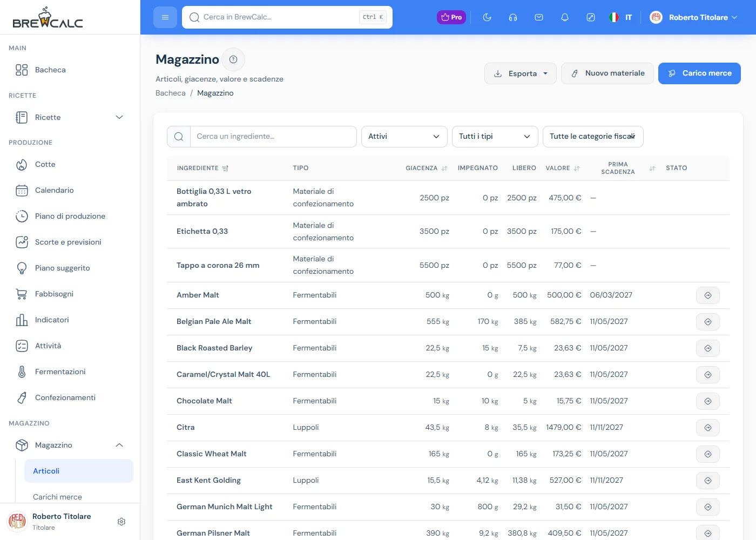Go to Indicatori page
Image resolution: width=756 pixels, height=540 pixels.
point(70,320)
